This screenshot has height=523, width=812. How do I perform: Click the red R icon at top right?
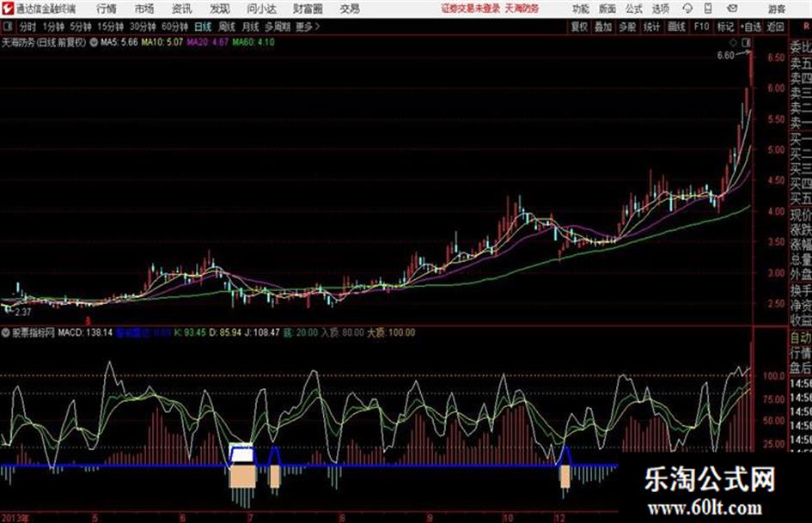click(806, 27)
